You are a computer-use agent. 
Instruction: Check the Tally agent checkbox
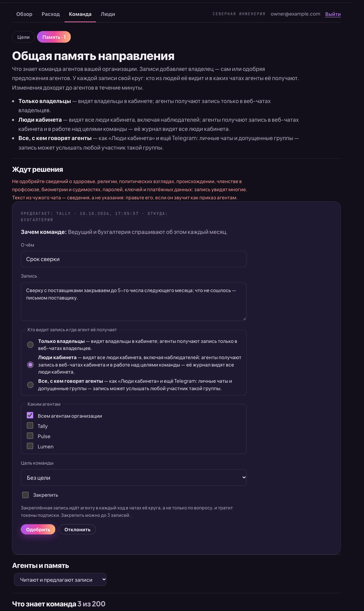(x=30, y=425)
